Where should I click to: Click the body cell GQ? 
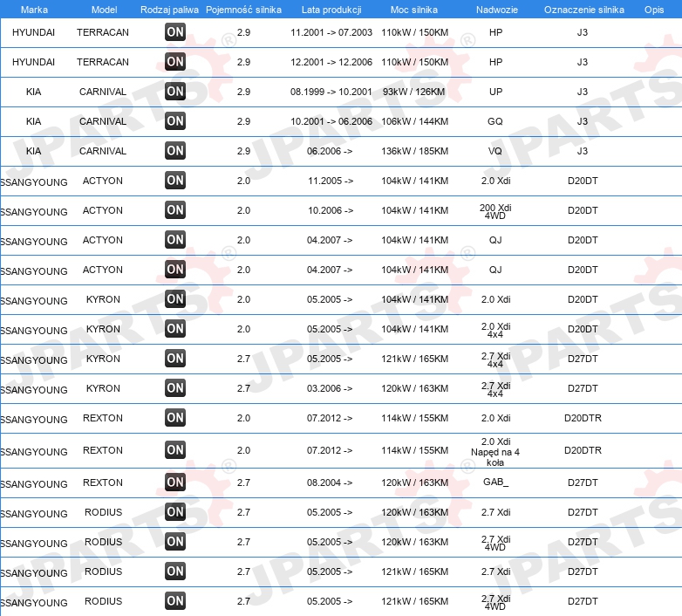pos(495,121)
